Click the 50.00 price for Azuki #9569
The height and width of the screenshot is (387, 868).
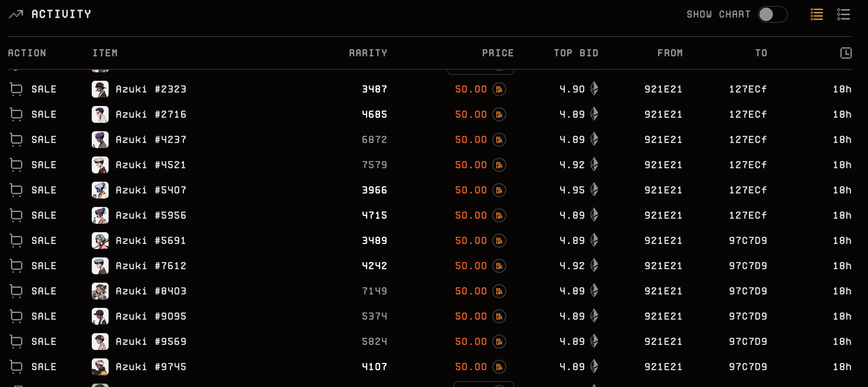coord(471,342)
